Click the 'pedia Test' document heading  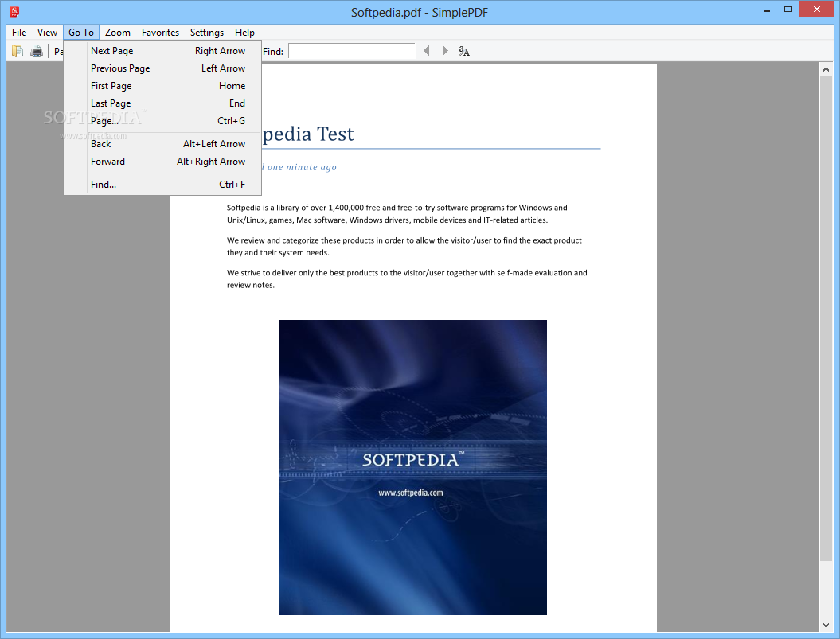click(x=308, y=134)
